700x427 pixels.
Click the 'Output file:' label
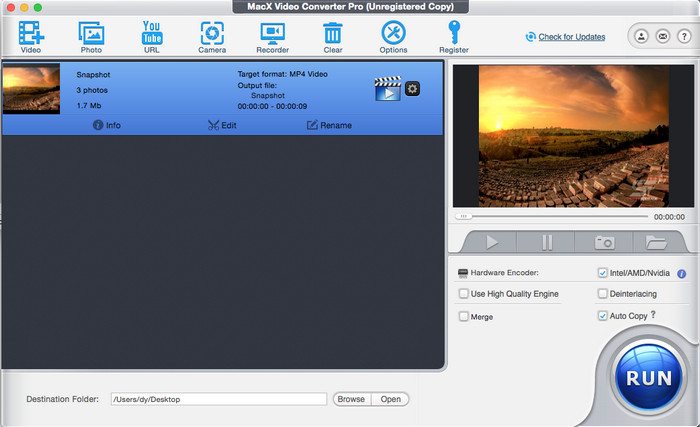pos(257,85)
